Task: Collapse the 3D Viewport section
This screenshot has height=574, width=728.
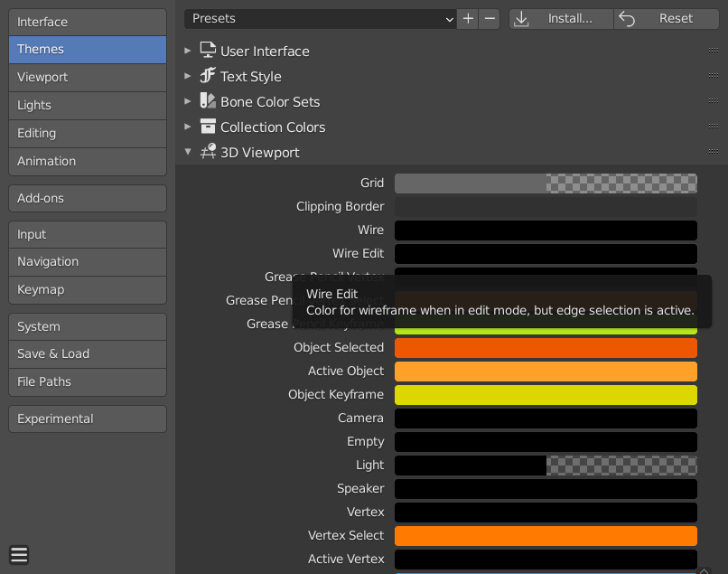Action: pos(188,152)
